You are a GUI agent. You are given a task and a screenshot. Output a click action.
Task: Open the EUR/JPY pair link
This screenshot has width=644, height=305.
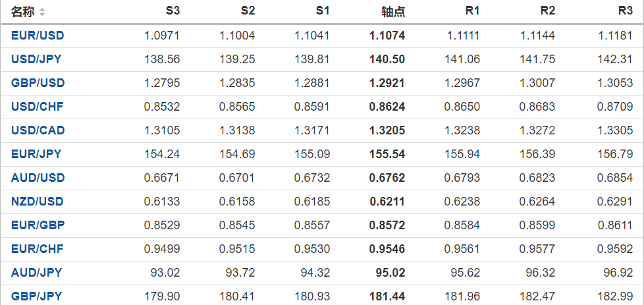click(36, 154)
